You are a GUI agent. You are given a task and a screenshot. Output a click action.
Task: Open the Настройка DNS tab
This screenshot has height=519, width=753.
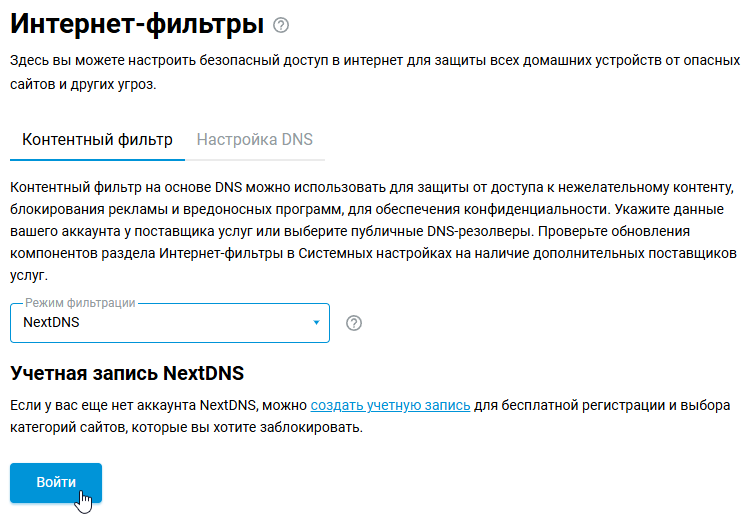pos(255,140)
